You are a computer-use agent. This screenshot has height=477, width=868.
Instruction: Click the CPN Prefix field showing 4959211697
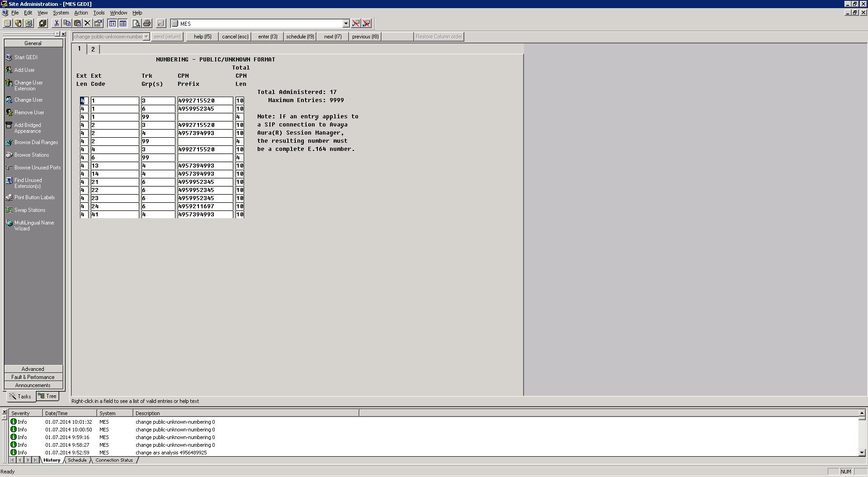click(205, 206)
